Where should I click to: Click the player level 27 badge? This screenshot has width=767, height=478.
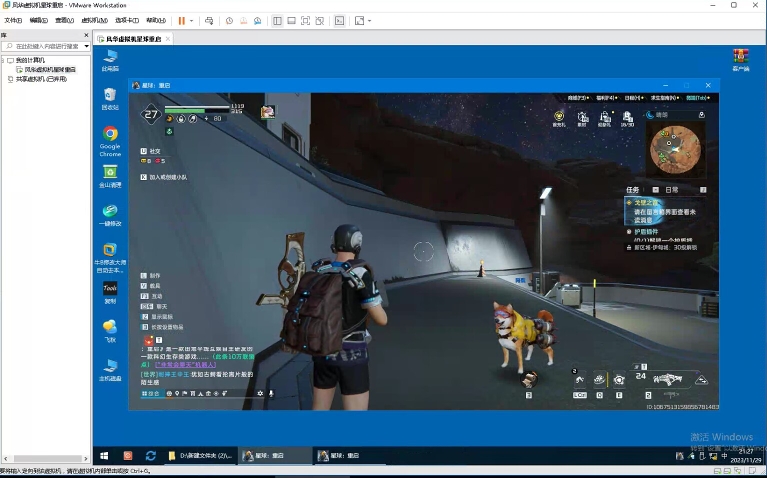(x=151, y=114)
